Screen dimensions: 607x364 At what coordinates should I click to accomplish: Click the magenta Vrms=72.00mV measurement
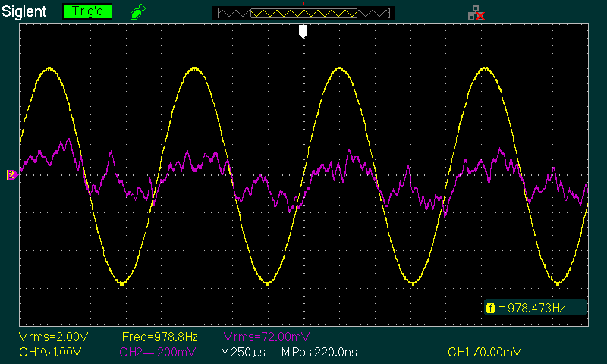(266, 337)
